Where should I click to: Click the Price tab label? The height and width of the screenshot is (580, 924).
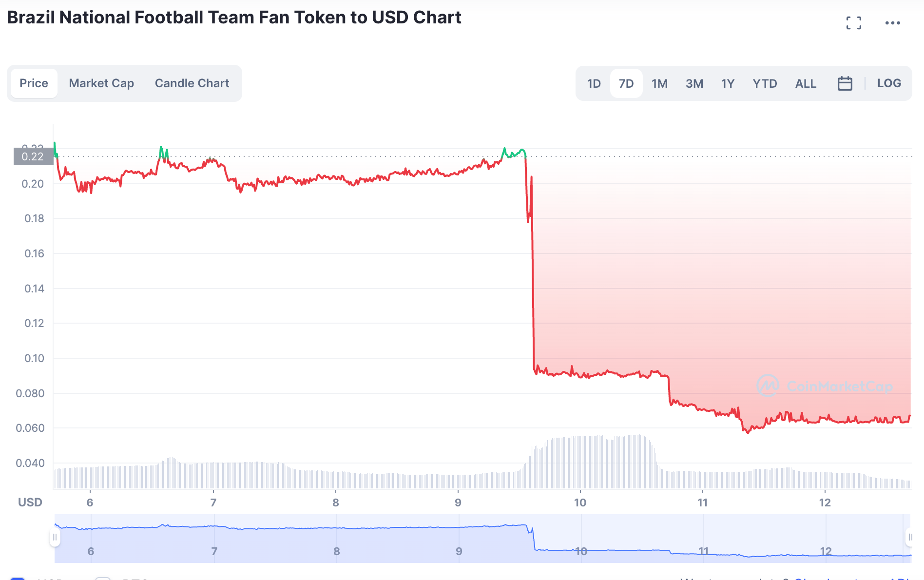coord(34,83)
